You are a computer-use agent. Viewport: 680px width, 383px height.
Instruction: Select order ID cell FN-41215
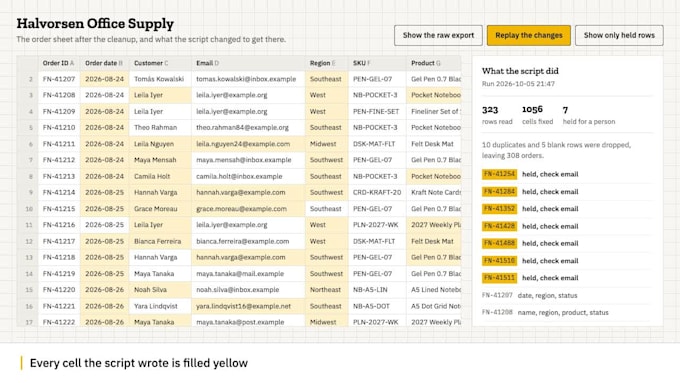[x=59, y=209]
